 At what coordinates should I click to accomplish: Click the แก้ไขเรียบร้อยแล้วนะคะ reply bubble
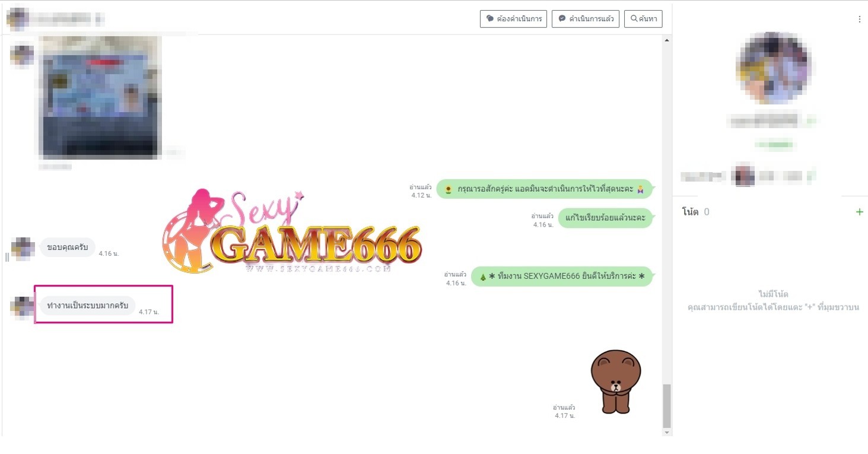tap(605, 218)
